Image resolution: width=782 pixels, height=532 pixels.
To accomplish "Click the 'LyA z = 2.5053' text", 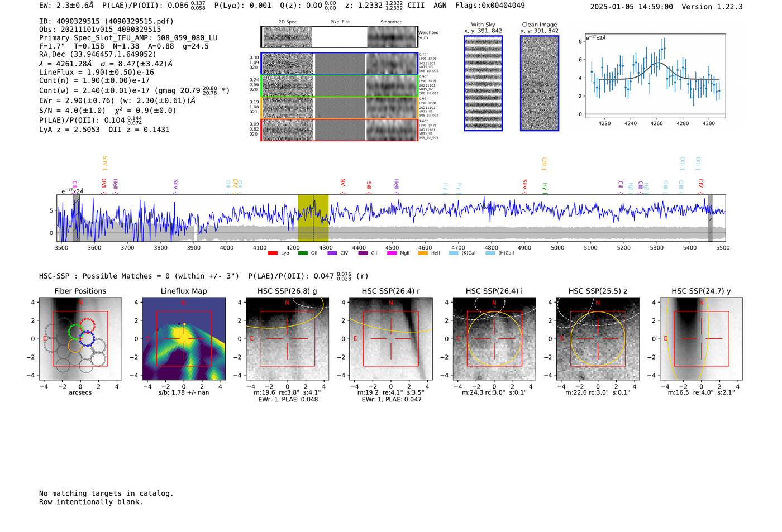I will pyautogui.click(x=69, y=130).
